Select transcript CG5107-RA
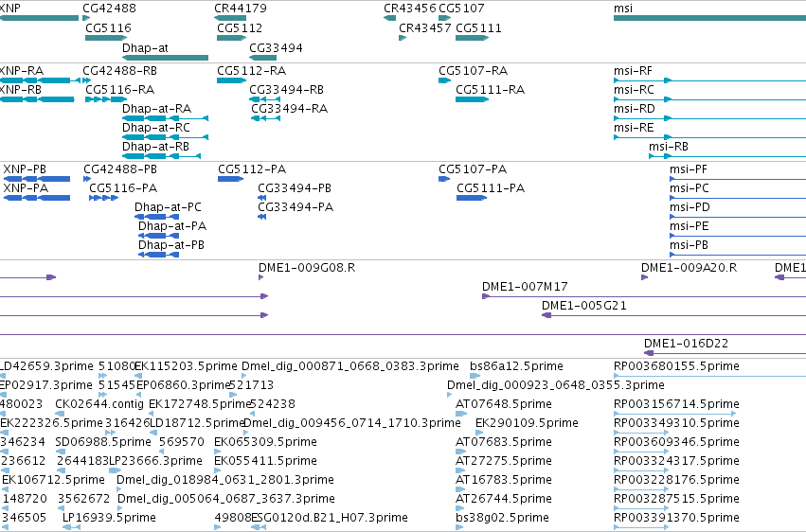This screenshot has height=532, width=806. pyautogui.click(x=473, y=70)
